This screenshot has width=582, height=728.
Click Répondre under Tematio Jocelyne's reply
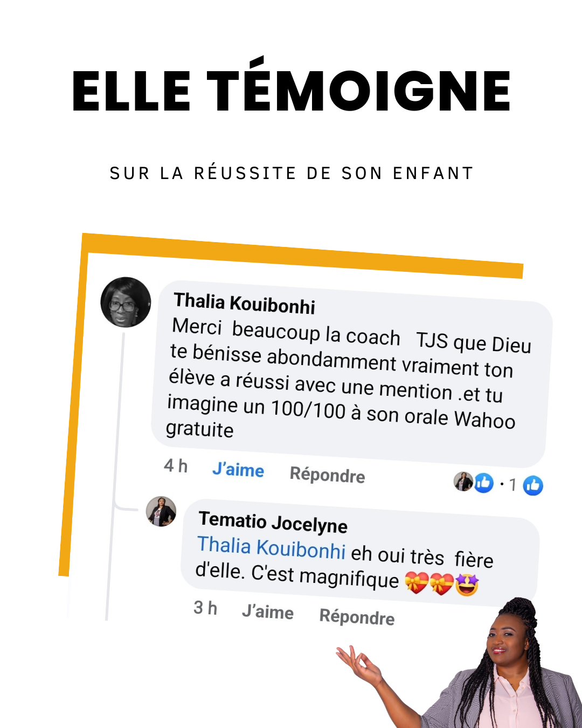357,616
